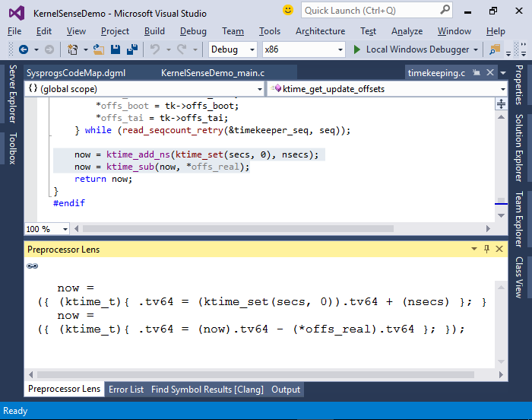This screenshot has height=420, width=532.
Task: Open the ktime_get_update_offsets member dropdown
Action: [502, 89]
